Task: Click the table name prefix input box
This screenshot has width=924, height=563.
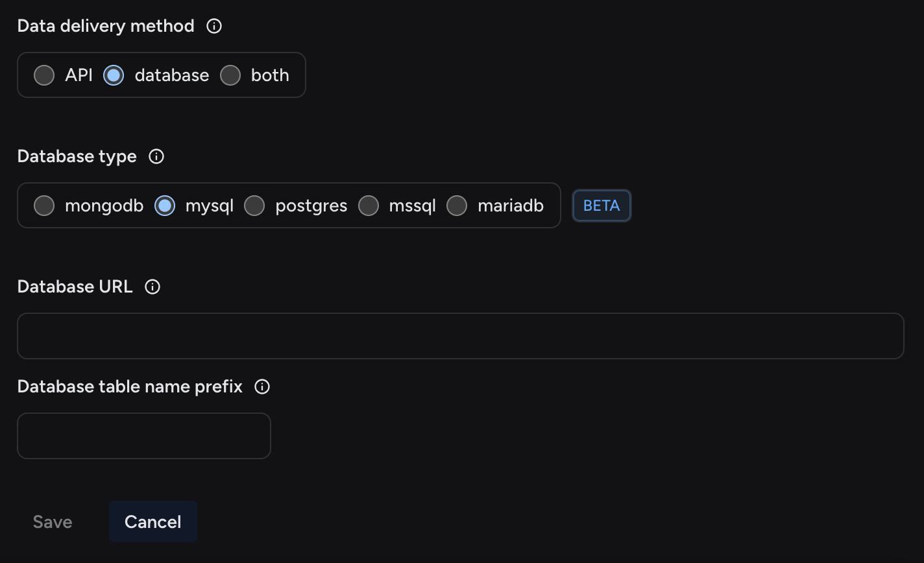Action: pos(143,436)
